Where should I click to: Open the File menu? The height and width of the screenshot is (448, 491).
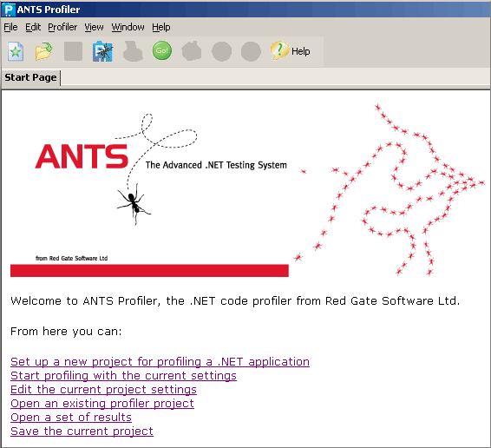10,27
